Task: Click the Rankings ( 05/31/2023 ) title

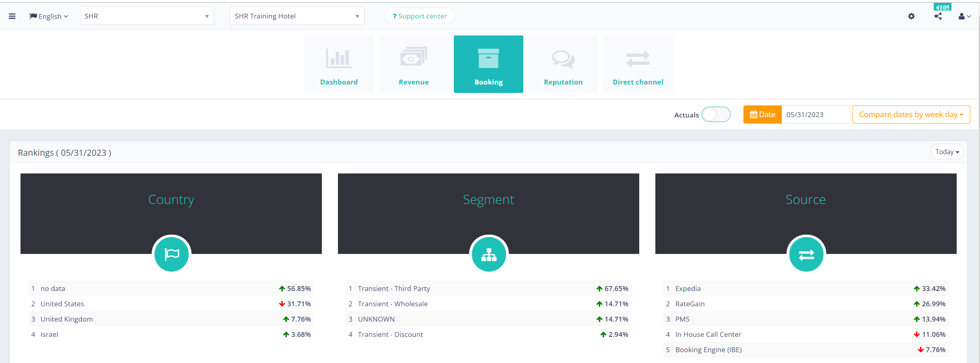Action: click(64, 153)
